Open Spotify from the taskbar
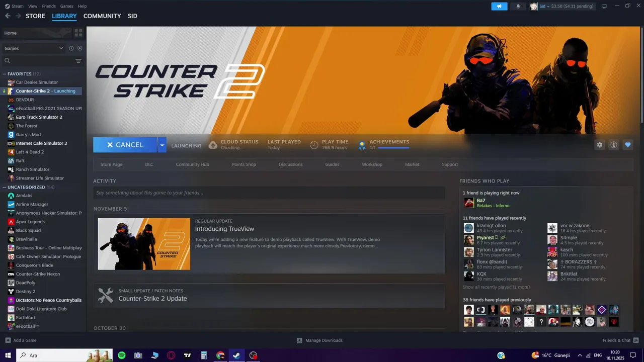This screenshot has width=644, height=362. [x=122, y=355]
